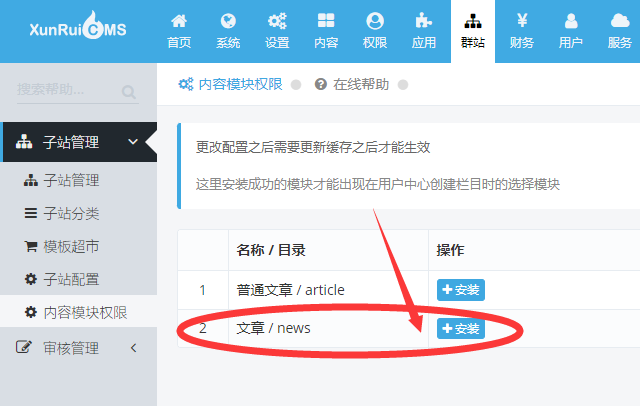Install the 普通文章 / article module
The image size is (640, 406).
click(461, 290)
